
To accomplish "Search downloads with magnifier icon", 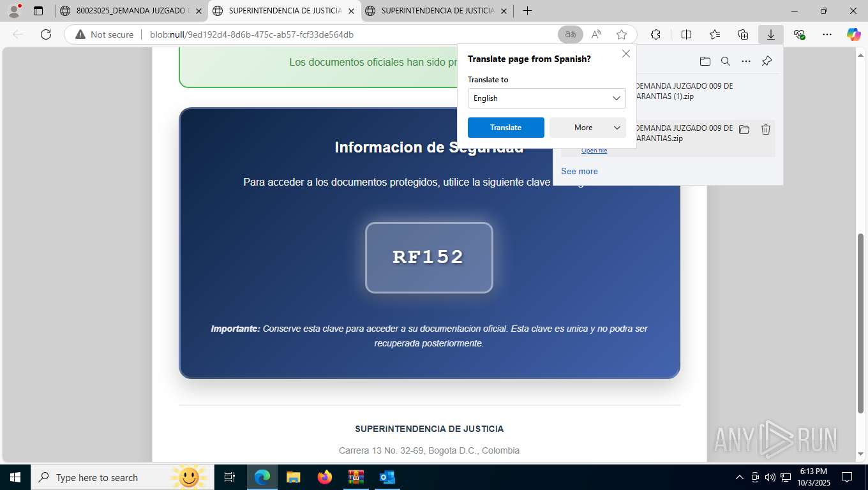I will 726,61.
